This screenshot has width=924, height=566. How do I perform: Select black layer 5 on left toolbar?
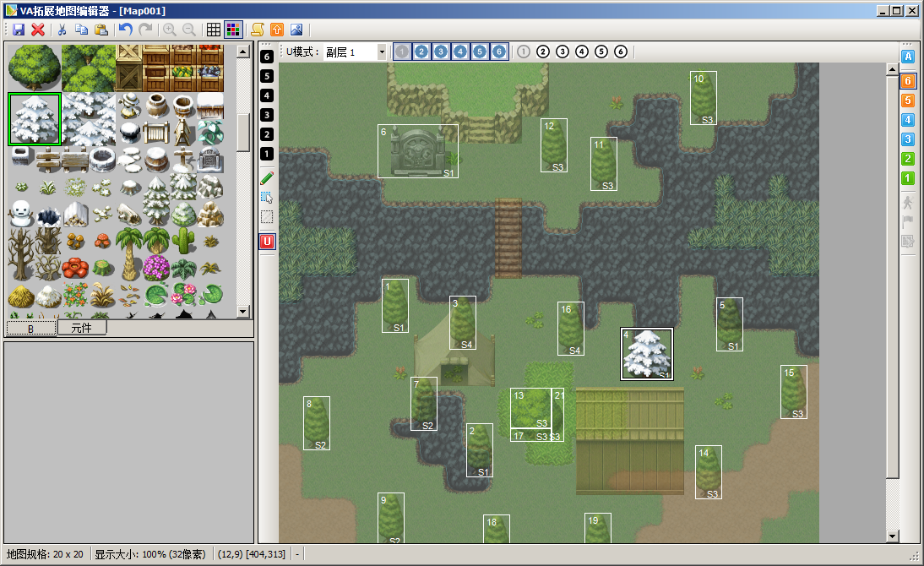267,76
